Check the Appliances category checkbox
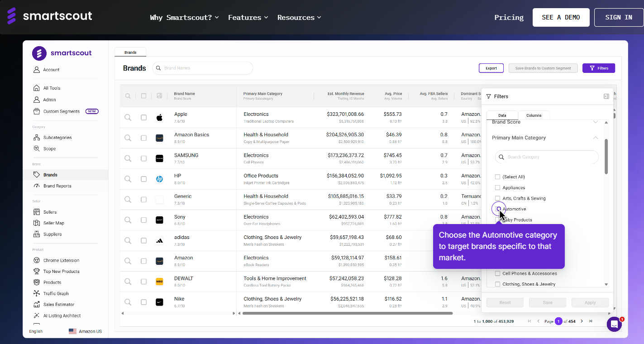 pyautogui.click(x=498, y=188)
